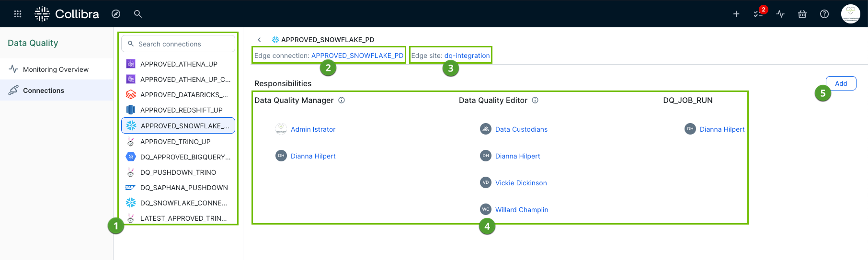Screen dimensions: 868x260
Task: Click Snowflake icon of DQ_SNOWFLAKE_CONNE...
Action: point(131,203)
